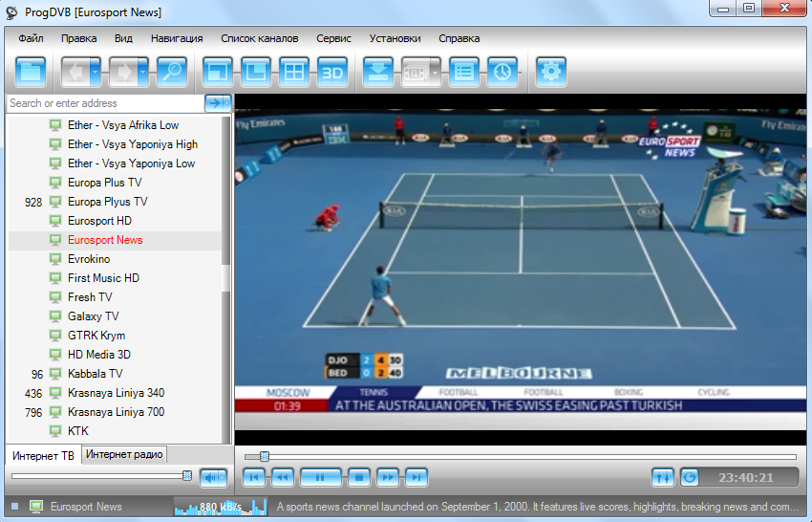
Task: Open the Список каналов menu
Action: click(x=260, y=38)
